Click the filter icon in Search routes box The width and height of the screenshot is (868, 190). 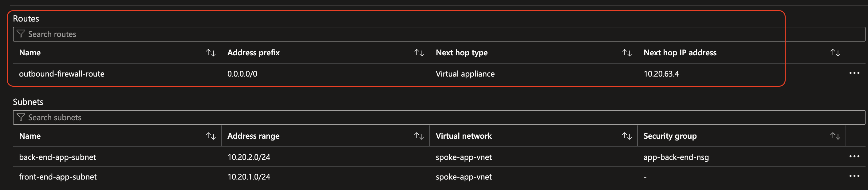pos(21,34)
